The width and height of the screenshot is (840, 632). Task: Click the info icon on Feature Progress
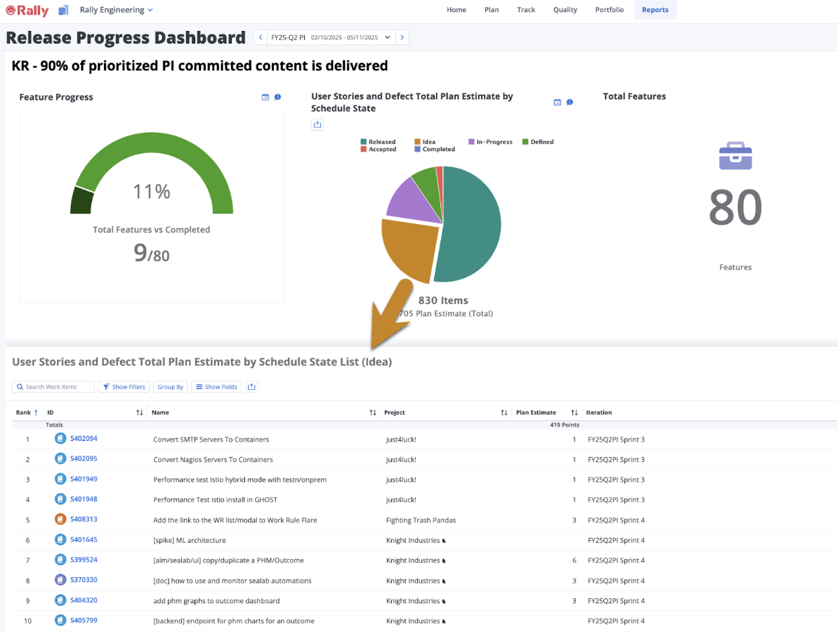click(277, 98)
